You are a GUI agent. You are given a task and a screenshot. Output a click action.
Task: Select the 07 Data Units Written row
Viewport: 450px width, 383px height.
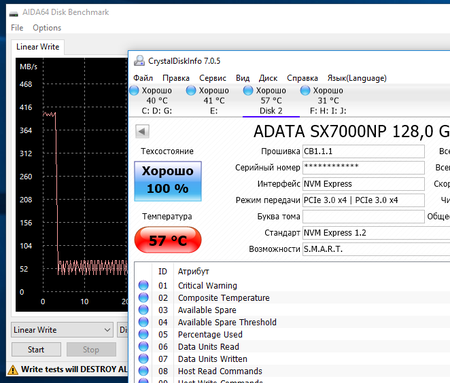click(x=293, y=359)
